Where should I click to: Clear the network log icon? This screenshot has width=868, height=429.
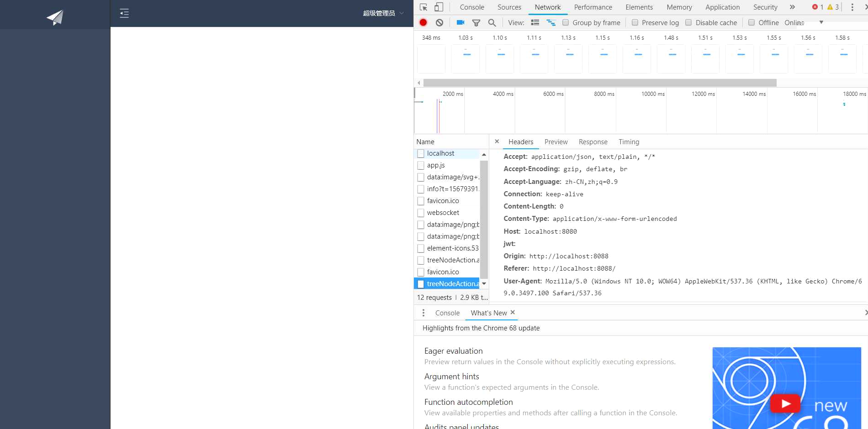click(439, 22)
